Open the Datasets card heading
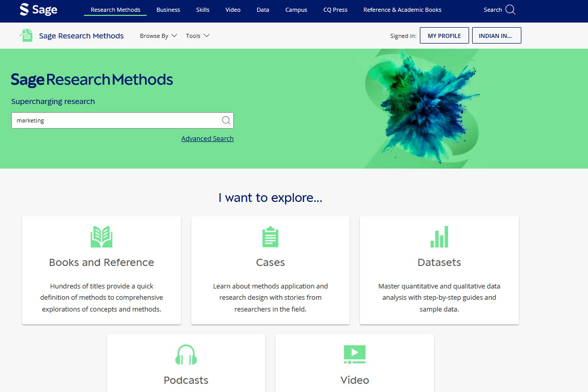The image size is (588, 392). point(439,262)
